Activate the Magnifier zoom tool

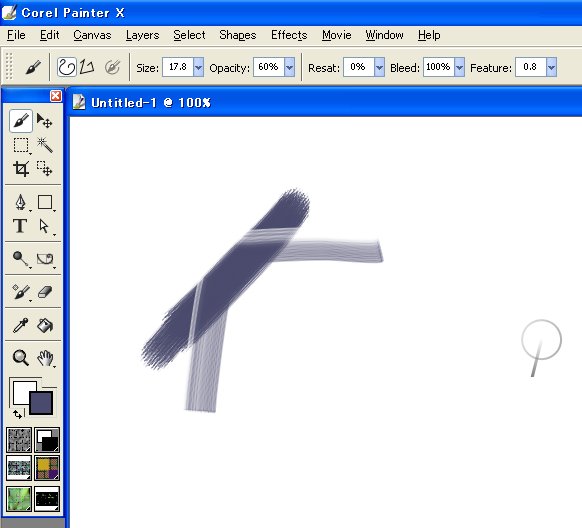click(x=20, y=358)
